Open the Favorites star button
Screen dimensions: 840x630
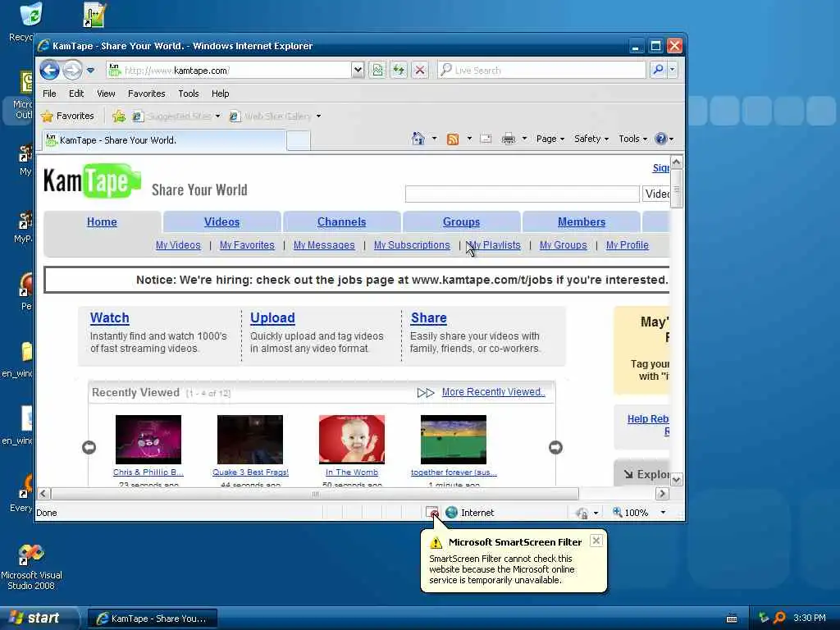pyautogui.click(x=67, y=116)
